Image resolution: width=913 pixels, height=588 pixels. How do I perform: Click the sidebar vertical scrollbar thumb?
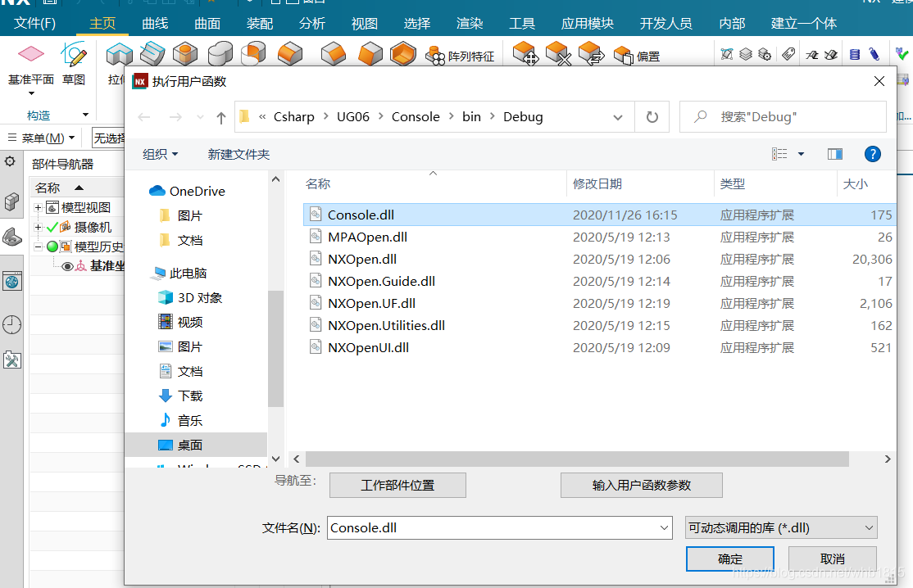pos(276,349)
